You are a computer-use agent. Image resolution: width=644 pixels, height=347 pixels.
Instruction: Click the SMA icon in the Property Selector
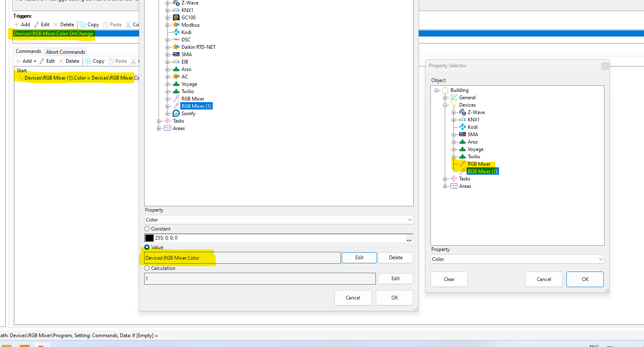pyautogui.click(x=462, y=135)
